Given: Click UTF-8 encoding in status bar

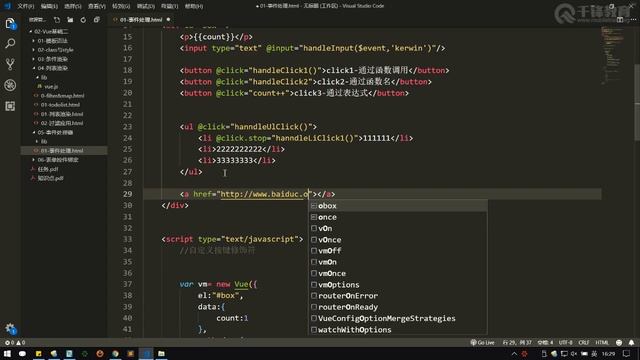Looking at the screenshot, I should point(566,342).
